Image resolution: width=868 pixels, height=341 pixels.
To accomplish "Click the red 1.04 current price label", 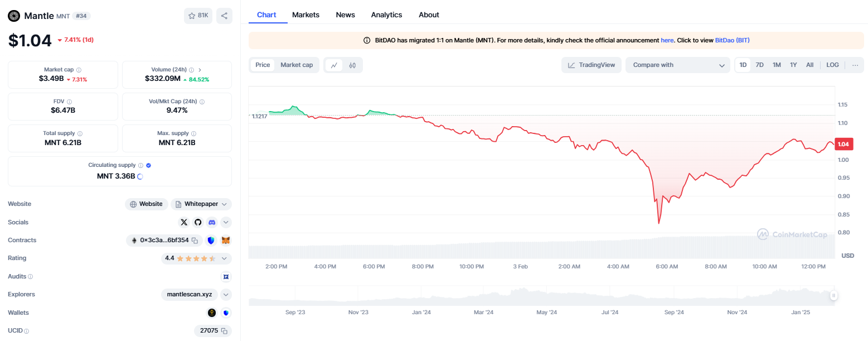I will pos(843,144).
